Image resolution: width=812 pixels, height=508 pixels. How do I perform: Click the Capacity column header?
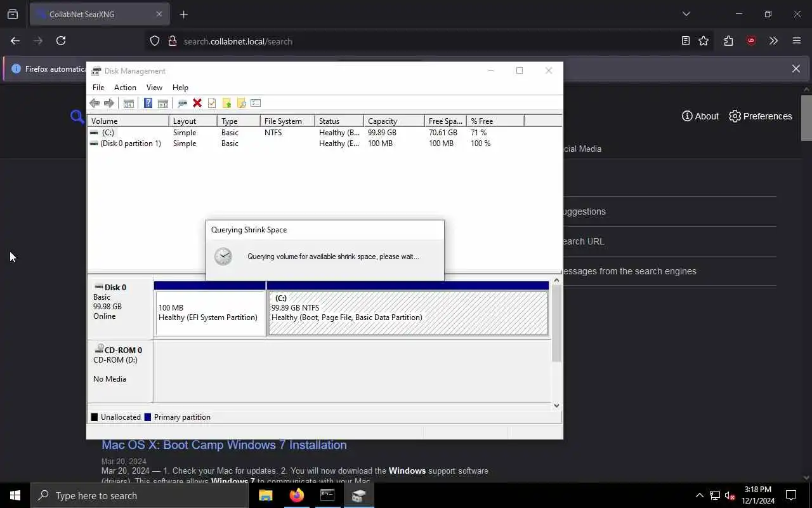[x=394, y=121]
